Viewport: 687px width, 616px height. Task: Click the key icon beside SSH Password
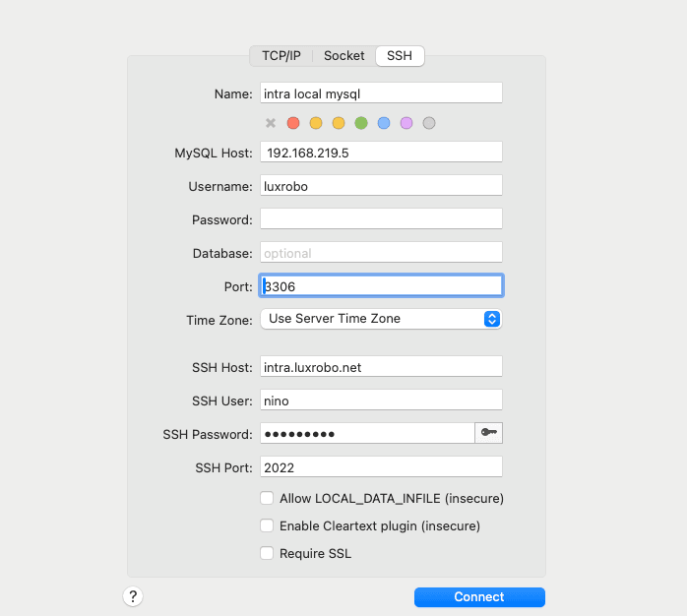488,433
